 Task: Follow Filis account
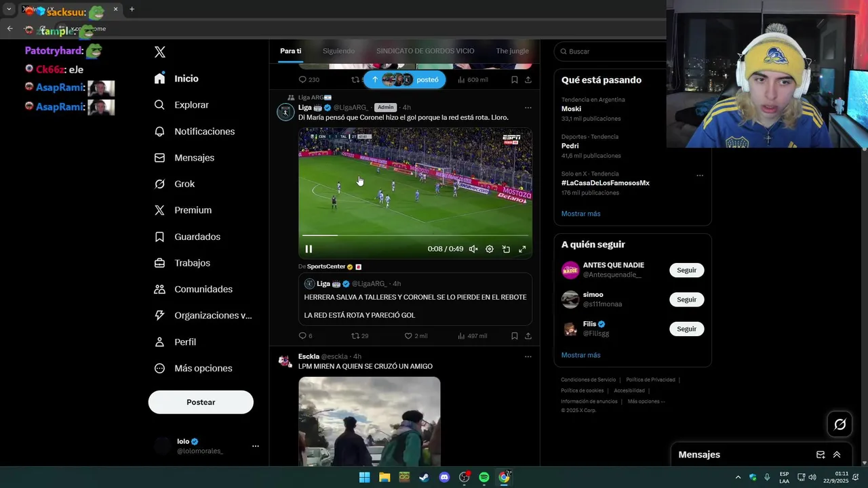point(686,329)
